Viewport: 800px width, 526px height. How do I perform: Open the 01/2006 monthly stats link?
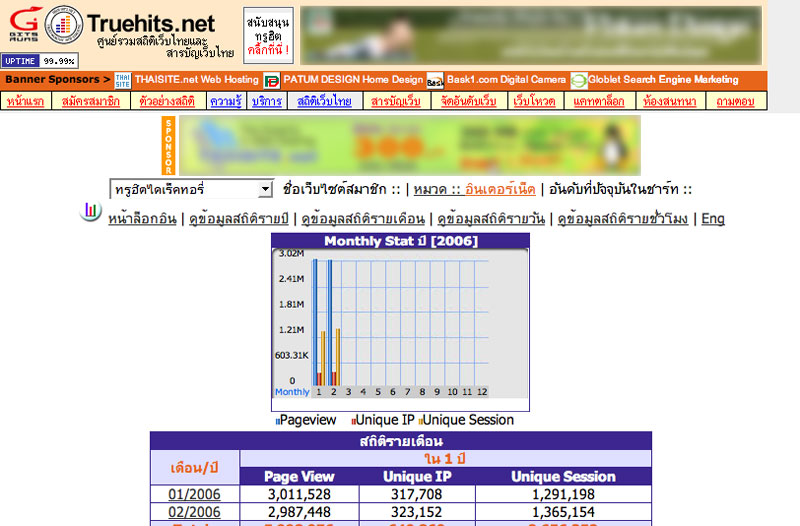194,494
